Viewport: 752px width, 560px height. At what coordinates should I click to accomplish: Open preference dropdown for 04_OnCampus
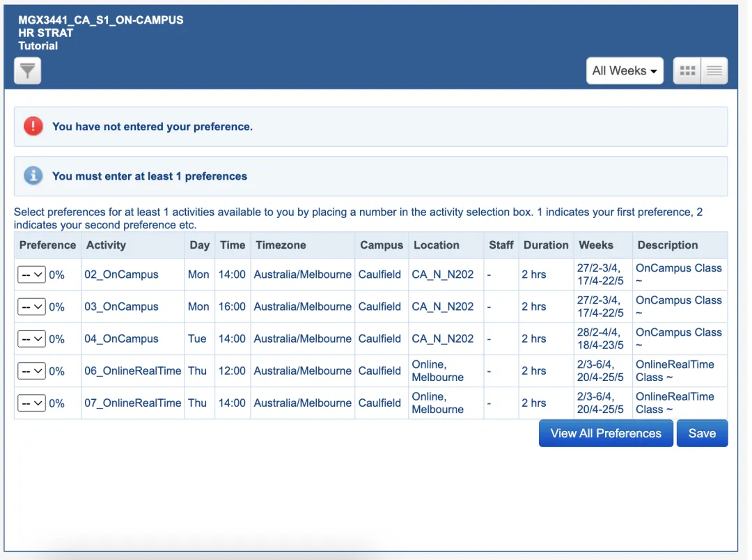pos(31,339)
